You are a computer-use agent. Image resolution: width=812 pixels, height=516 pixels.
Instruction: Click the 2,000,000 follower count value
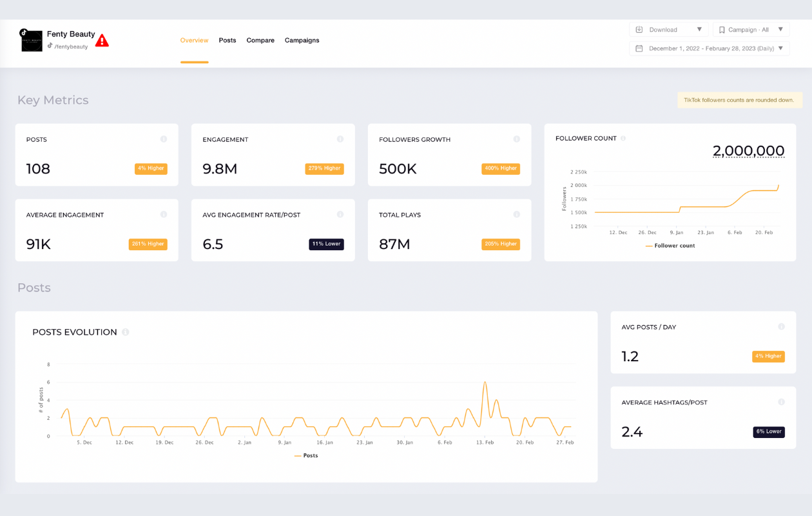pos(748,151)
